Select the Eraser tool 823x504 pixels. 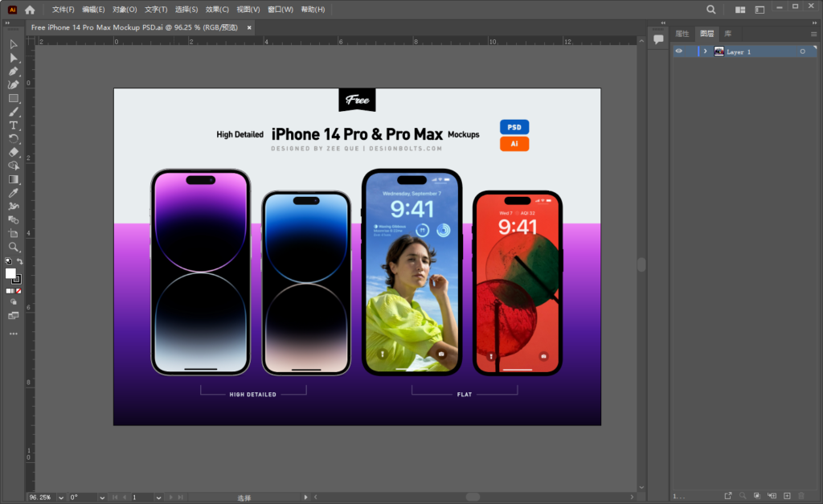pyautogui.click(x=14, y=152)
